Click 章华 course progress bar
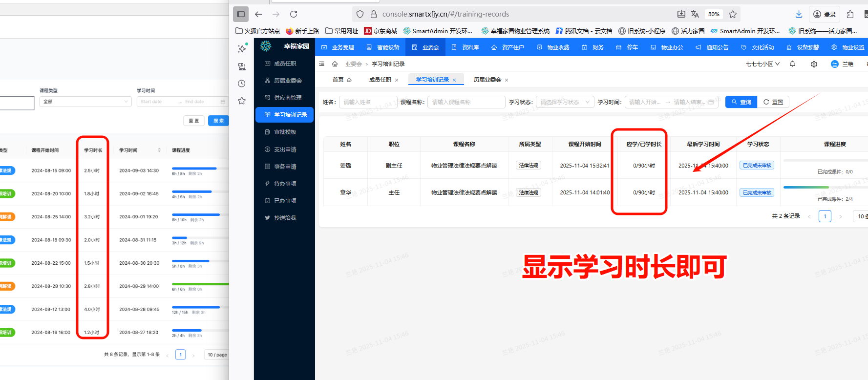868x380 pixels. 826,187
